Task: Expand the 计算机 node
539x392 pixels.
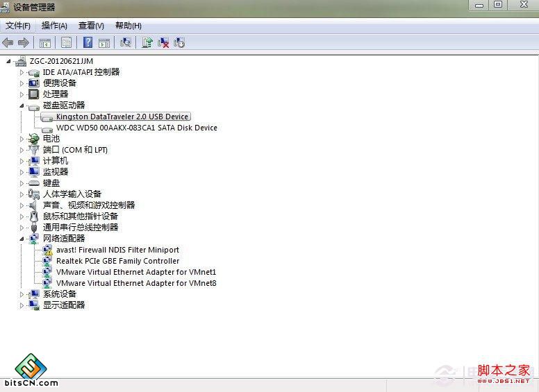Action: click(22, 161)
